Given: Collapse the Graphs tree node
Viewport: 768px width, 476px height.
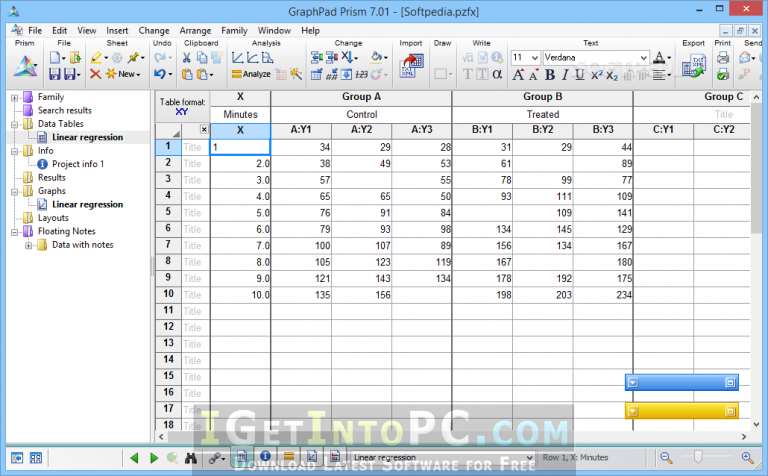Looking at the screenshot, I should click(15, 191).
